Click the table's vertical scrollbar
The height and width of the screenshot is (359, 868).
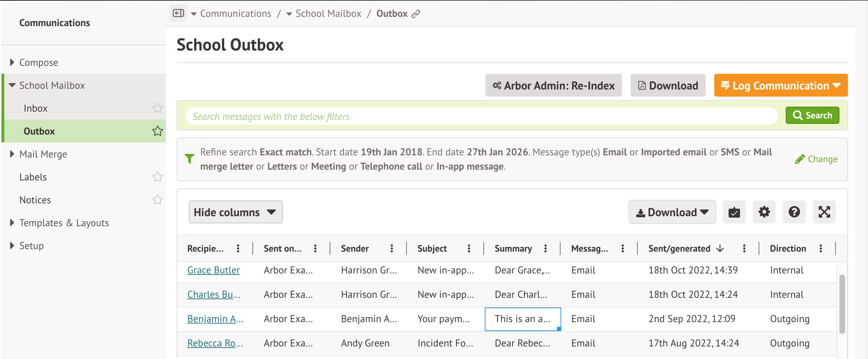[x=842, y=304]
